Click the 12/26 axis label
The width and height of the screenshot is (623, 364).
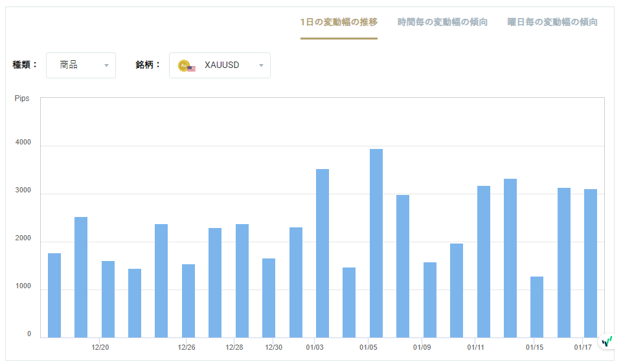[x=187, y=347]
